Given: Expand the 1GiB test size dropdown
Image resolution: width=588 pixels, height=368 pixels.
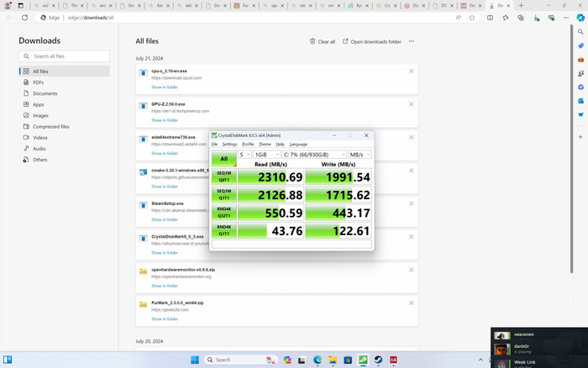Looking at the screenshot, I should click(x=268, y=155).
